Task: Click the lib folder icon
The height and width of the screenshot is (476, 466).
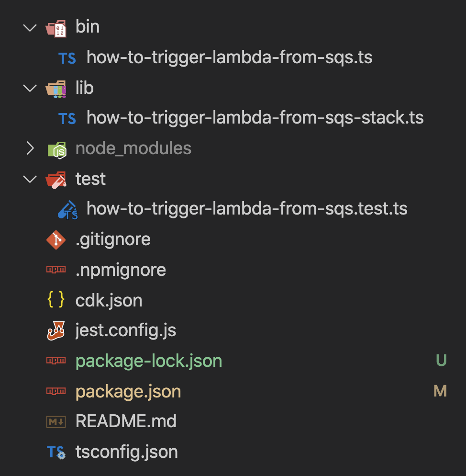Action: tap(55, 88)
